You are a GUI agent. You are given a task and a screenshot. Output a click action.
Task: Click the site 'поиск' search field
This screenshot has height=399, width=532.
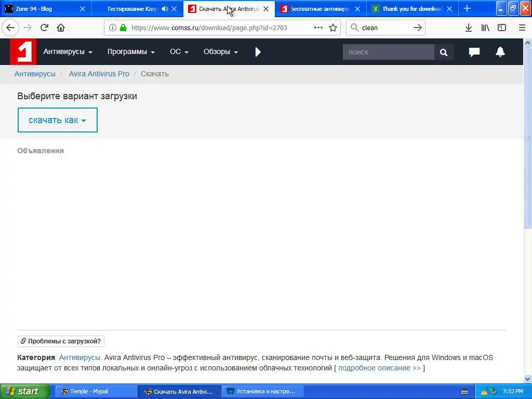(389, 52)
